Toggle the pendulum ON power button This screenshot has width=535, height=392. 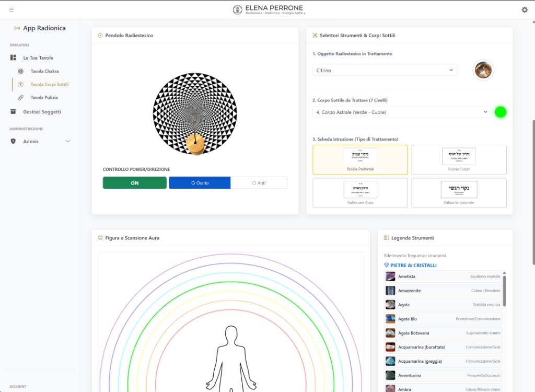coord(134,183)
